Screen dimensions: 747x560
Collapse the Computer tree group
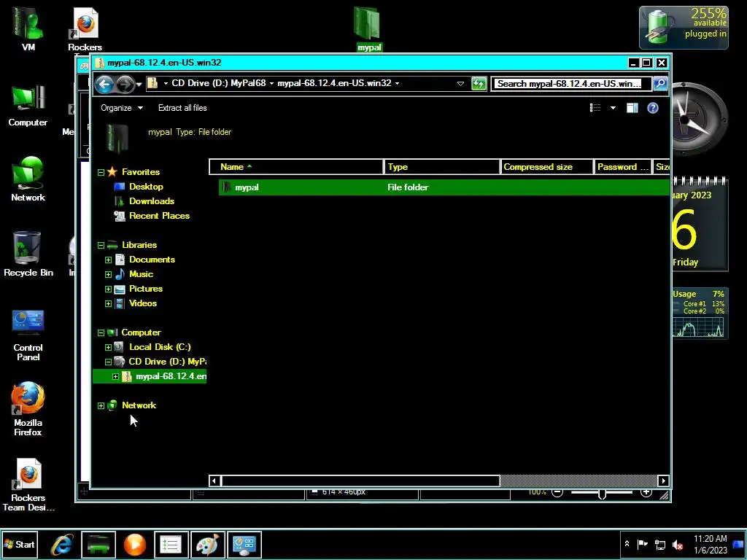[101, 332]
